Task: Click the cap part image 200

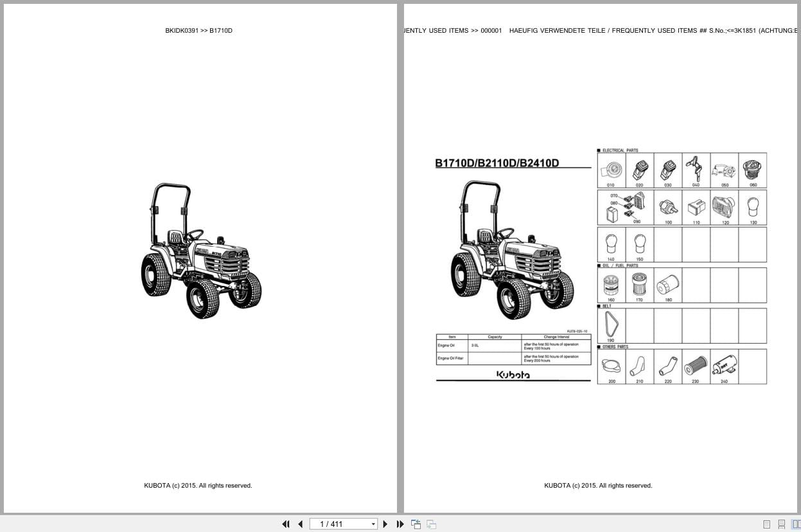Action: (x=611, y=366)
